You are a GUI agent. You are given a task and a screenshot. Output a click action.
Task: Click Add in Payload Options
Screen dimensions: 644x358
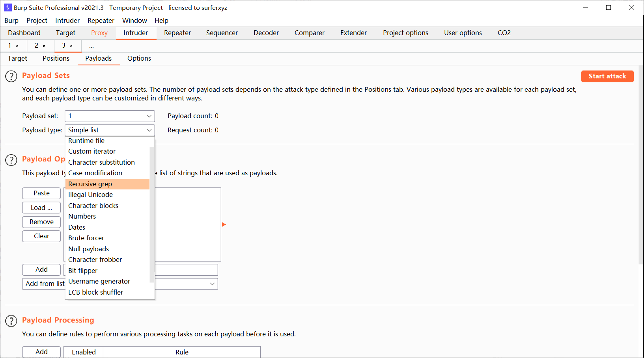click(41, 270)
